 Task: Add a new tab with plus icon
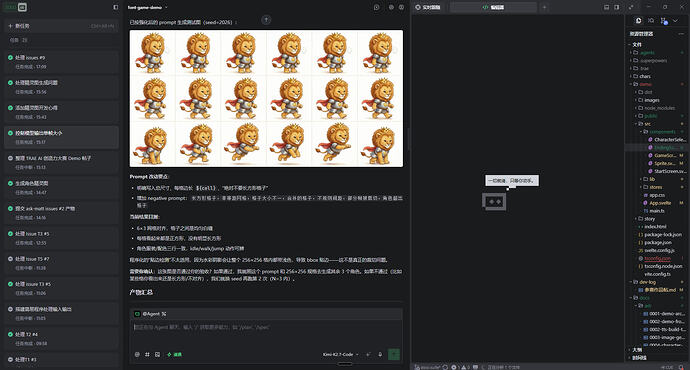(x=544, y=7)
